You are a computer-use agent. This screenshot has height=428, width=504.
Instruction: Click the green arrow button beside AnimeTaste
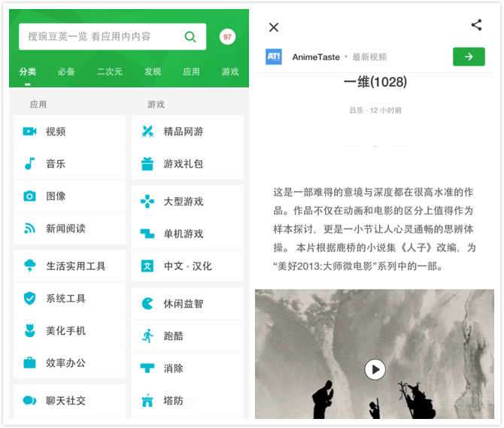(469, 56)
